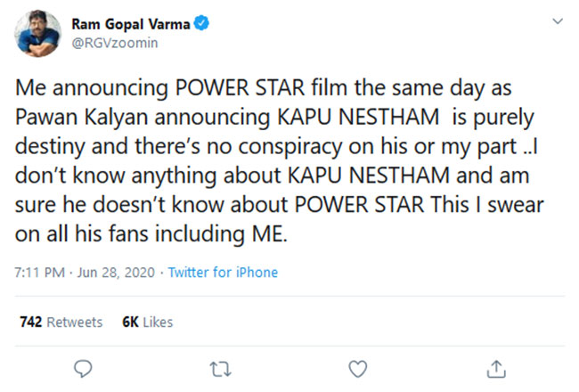Click the word "Retweets" label

tap(74, 322)
